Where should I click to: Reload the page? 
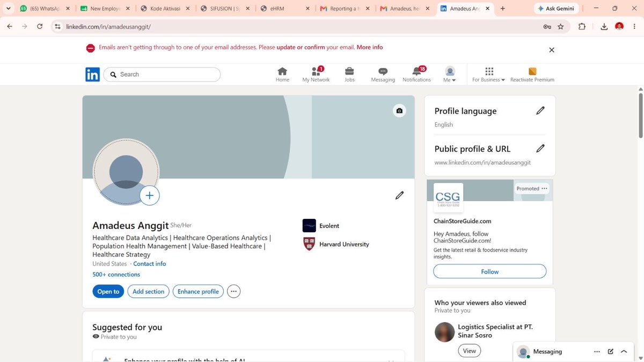click(40, 26)
